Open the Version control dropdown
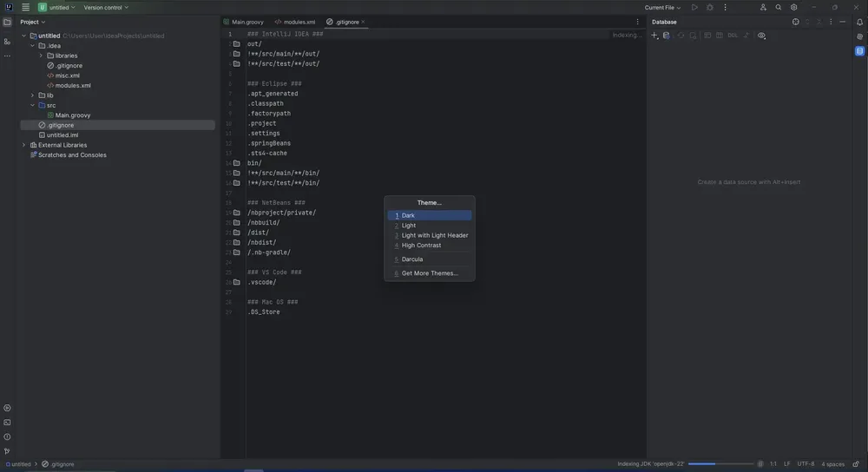Screen dimensions: 868x472 point(106,7)
